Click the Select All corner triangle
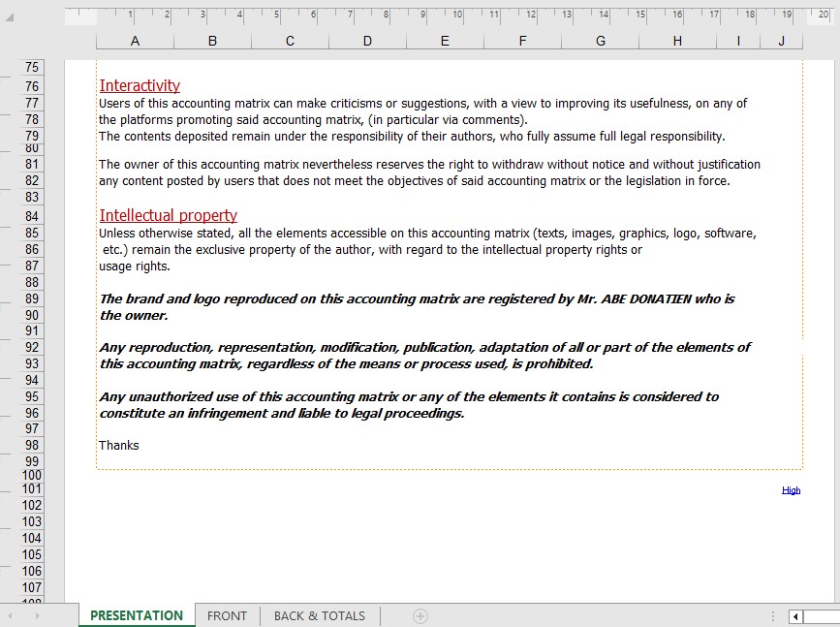Viewport: 840px width, 627px height. [9, 17]
